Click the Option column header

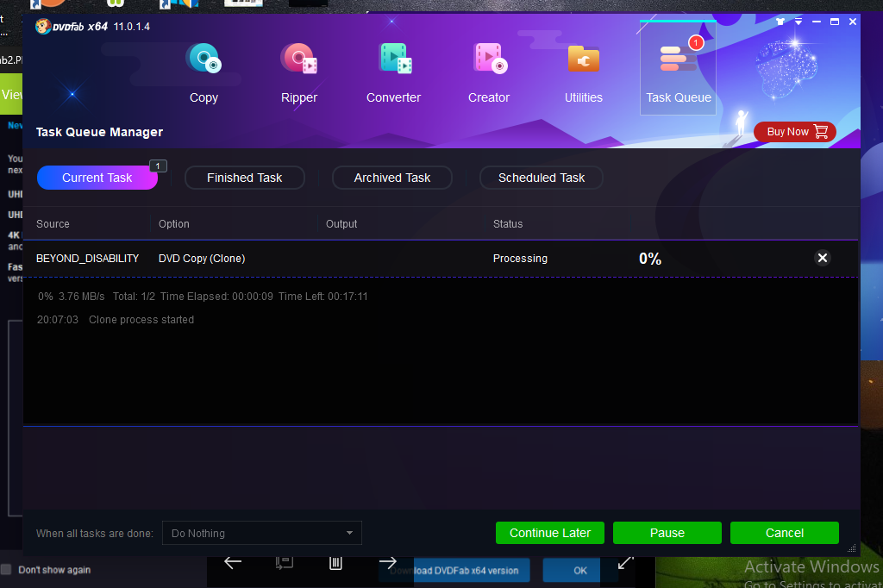174,223
